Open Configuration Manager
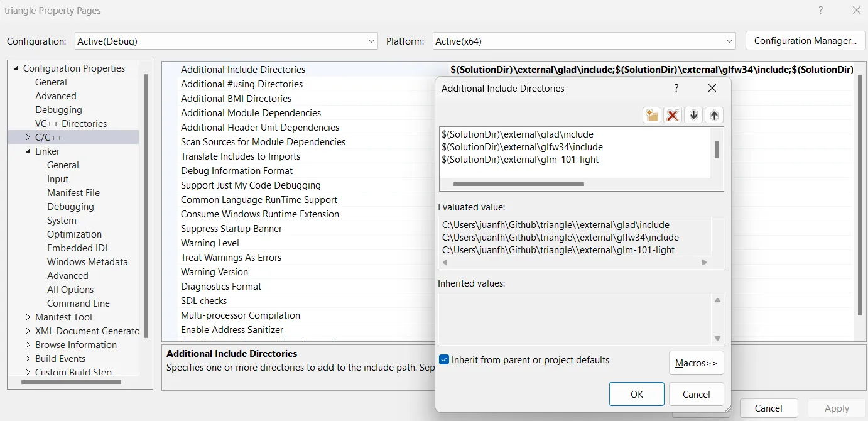This screenshot has height=421, width=868. point(805,41)
